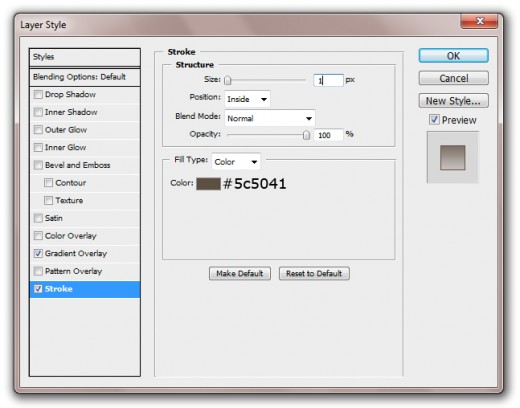Click Reset to Default button
Viewport: 520px width, 408px height.
click(314, 274)
